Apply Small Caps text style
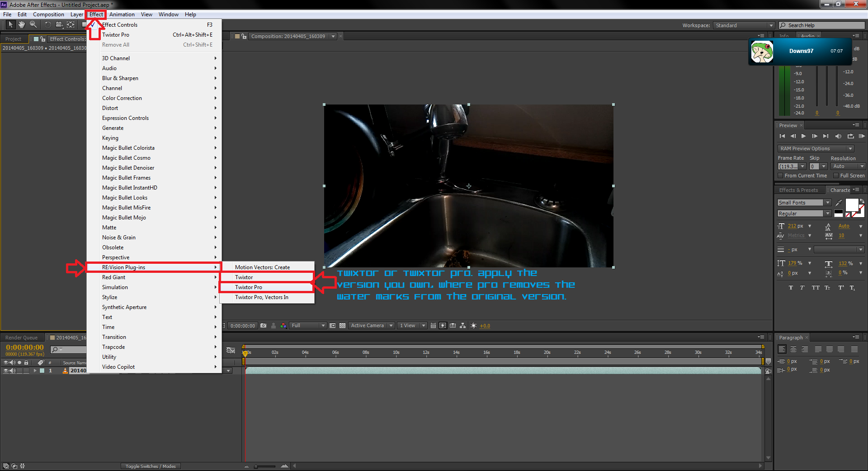 click(827, 288)
